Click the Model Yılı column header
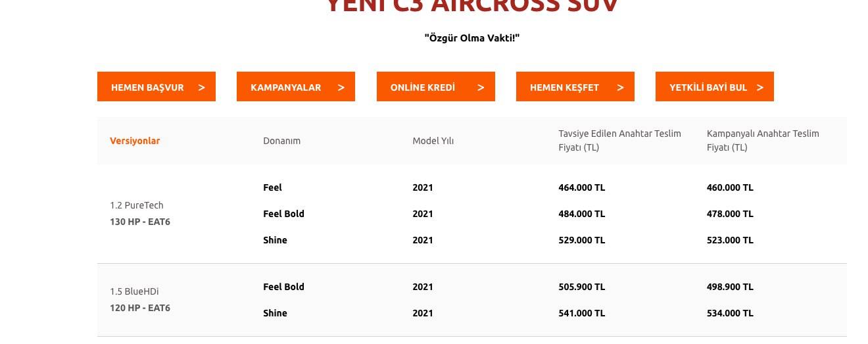This screenshot has width=868, height=344. pyautogui.click(x=433, y=141)
